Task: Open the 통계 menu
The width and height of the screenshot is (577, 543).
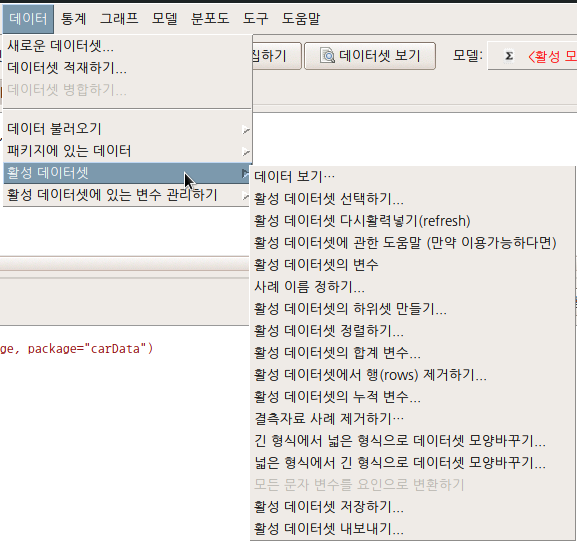Action: [73, 19]
